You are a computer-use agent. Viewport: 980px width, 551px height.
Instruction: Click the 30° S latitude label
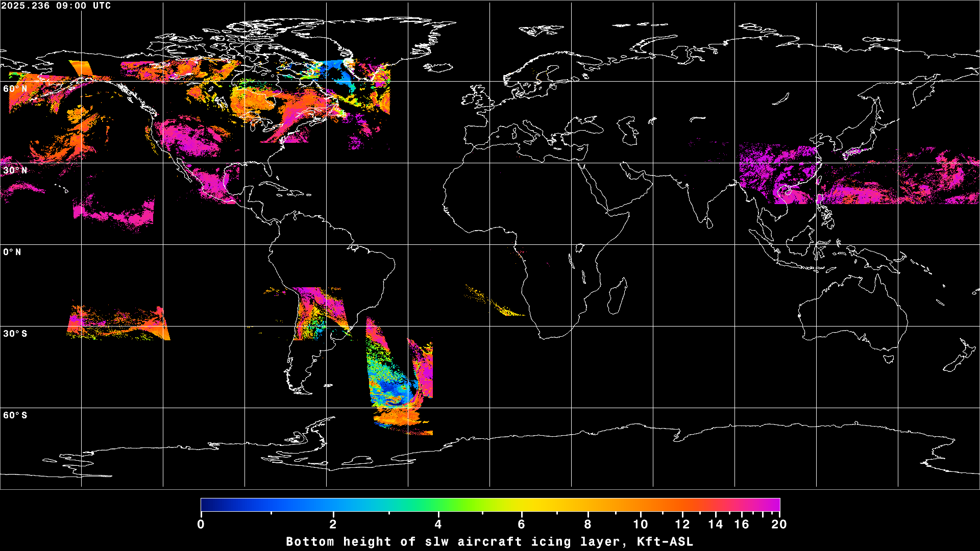[15, 334]
